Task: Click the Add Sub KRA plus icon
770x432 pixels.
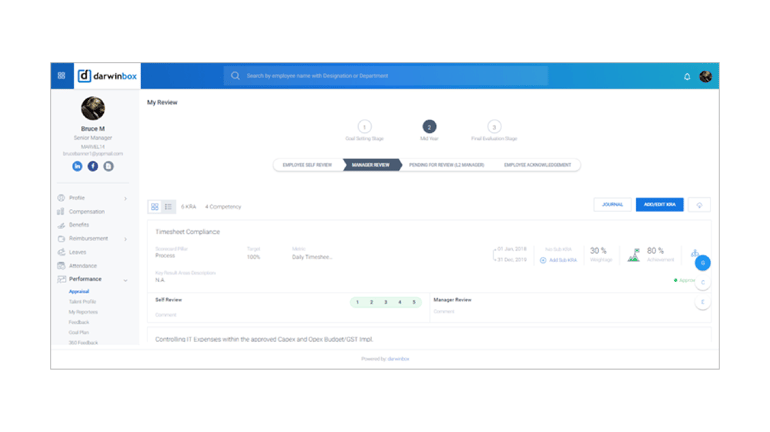Action: click(x=543, y=260)
